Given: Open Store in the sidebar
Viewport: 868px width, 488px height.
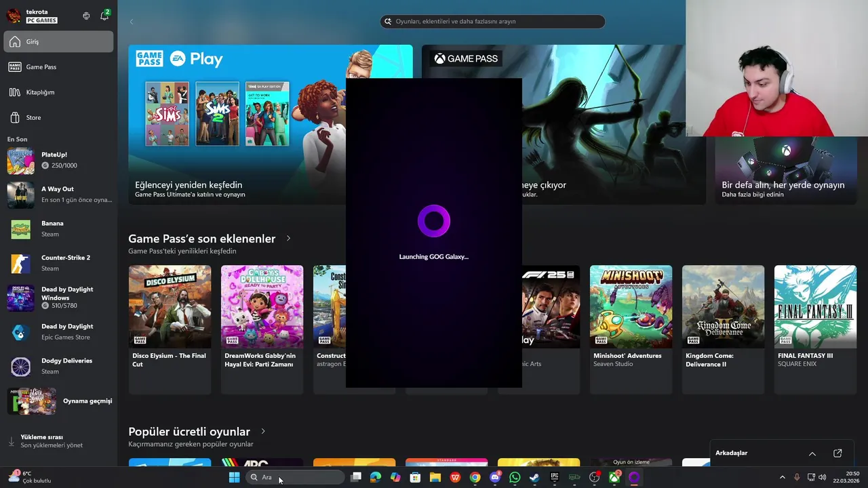Looking at the screenshot, I should pyautogui.click(x=58, y=117).
